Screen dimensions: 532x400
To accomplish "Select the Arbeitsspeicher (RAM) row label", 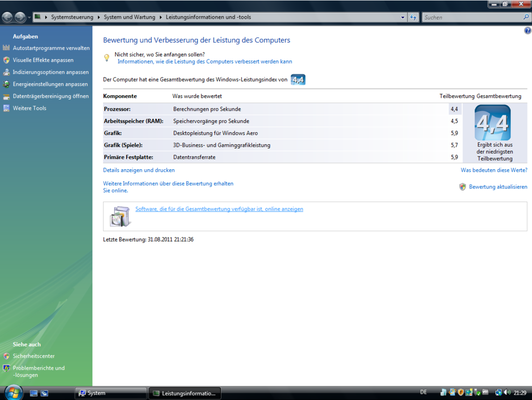I will coord(133,121).
